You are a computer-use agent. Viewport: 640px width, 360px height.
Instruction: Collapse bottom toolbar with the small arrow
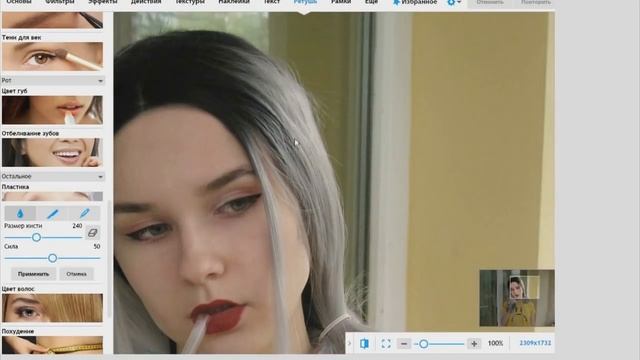click(349, 344)
